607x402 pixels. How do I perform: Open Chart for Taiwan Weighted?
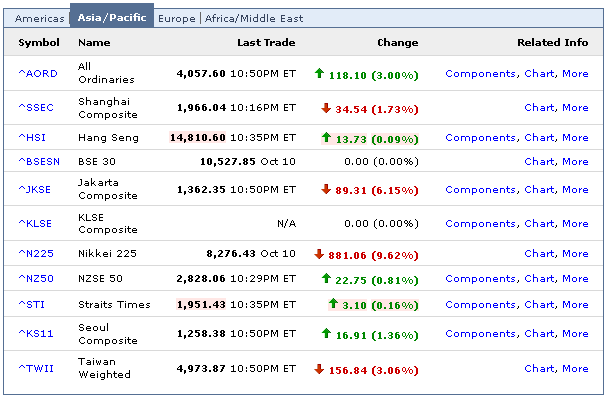[x=539, y=369]
